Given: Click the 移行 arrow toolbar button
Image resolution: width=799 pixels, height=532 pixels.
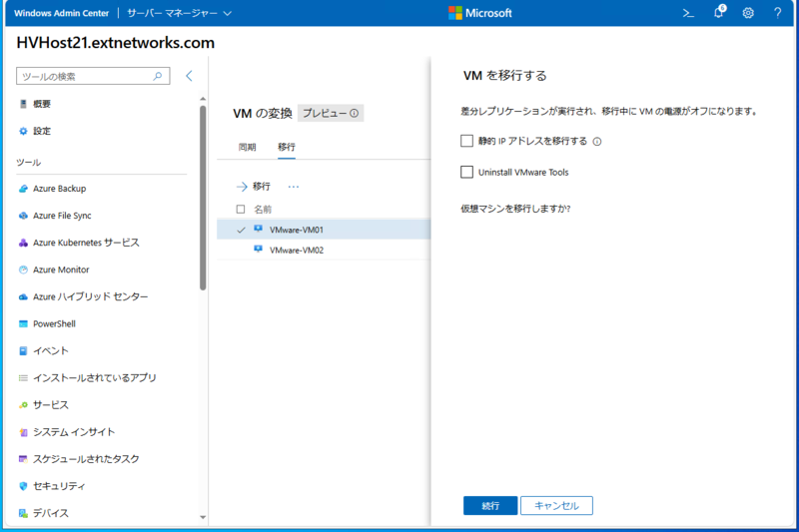Looking at the screenshot, I should tap(254, 187).
